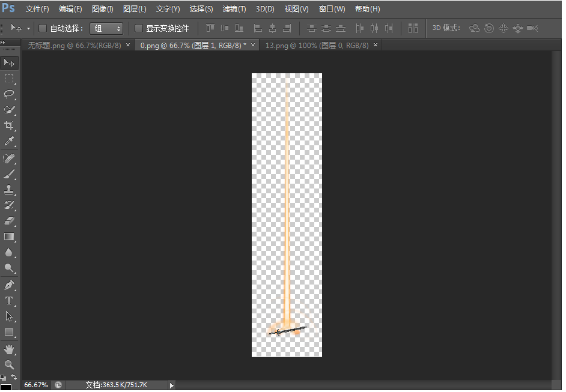Open the 图层(L) menu

135,9
